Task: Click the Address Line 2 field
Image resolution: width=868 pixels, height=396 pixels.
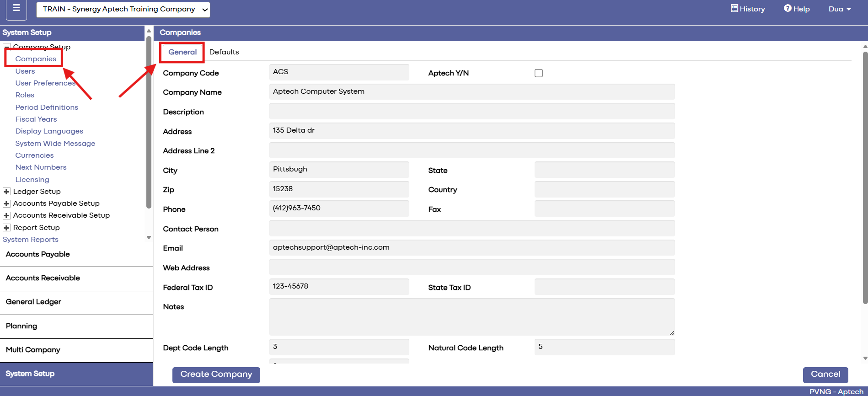Action: tap(472, 150)
